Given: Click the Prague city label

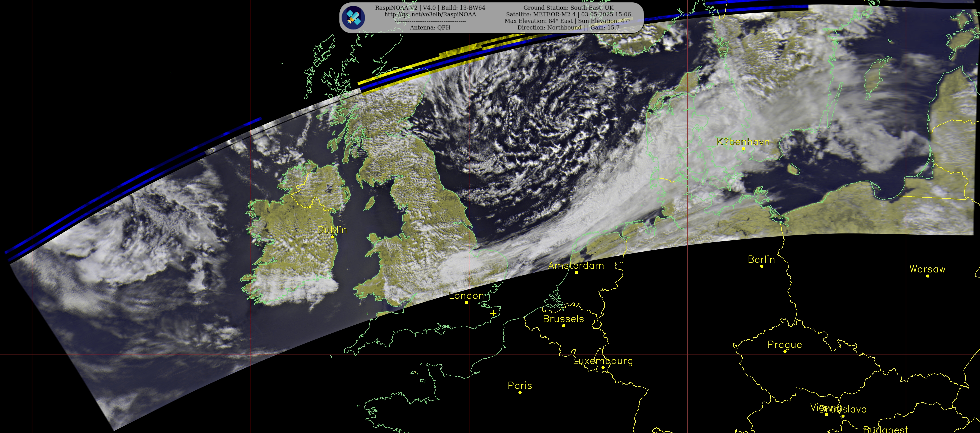Looking at the screenshot, I should 784,345.
